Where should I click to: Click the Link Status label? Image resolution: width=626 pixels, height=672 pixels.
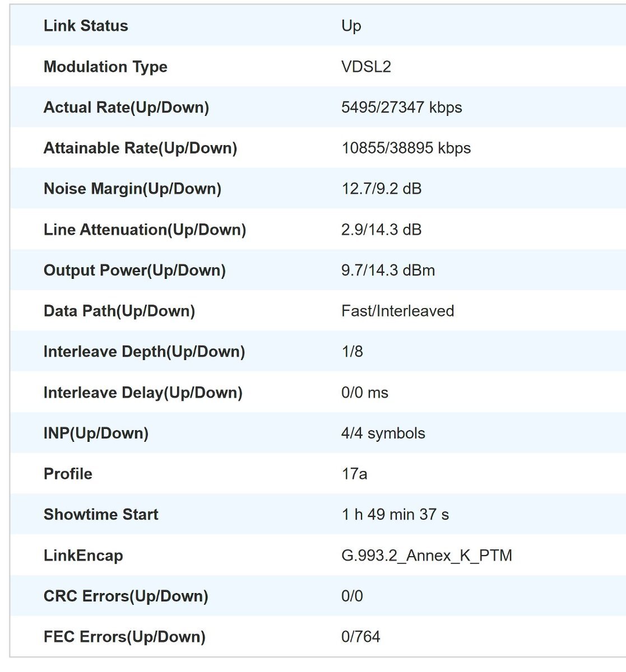pos(86,26)
